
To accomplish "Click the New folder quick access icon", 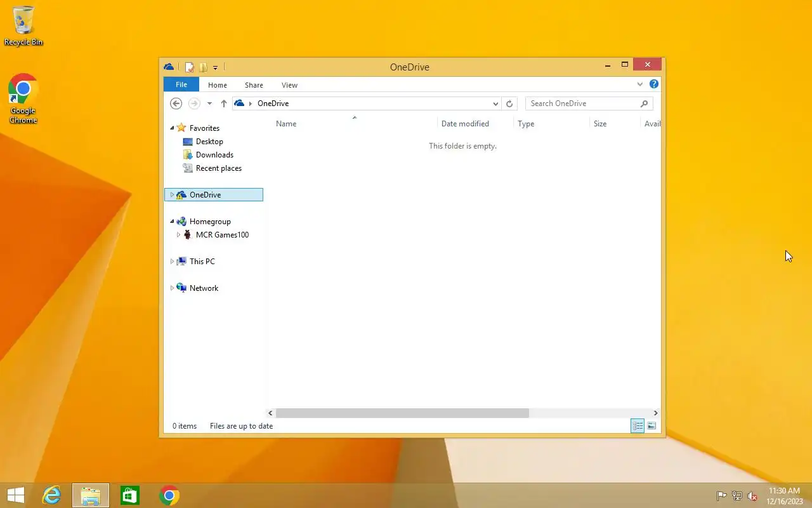I will 203,67.
